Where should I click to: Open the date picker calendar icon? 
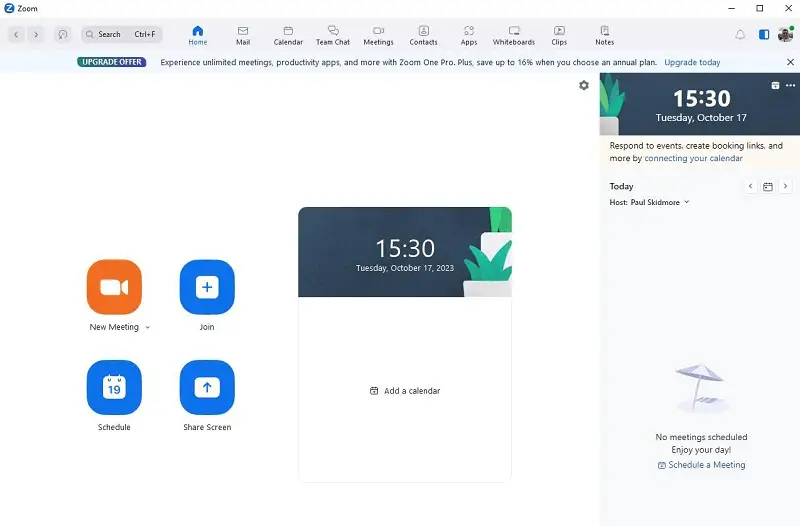768,186
